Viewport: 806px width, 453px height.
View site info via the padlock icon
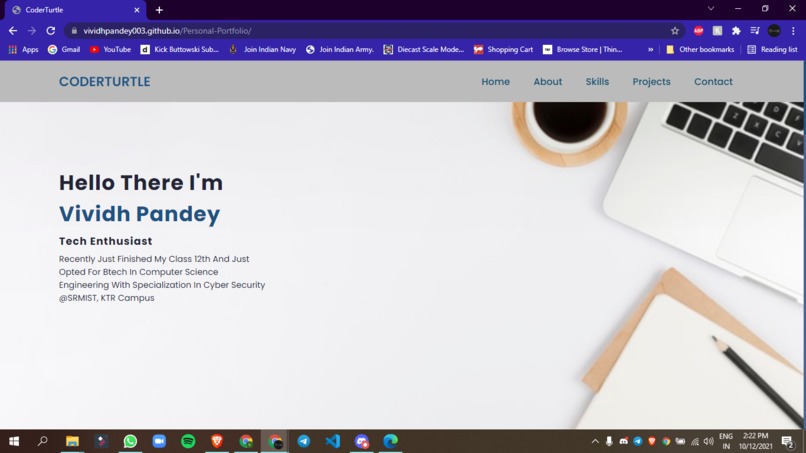(74, 31)
